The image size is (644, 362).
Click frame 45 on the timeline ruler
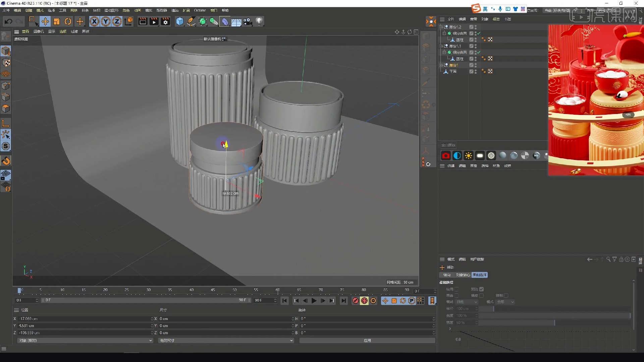pyautogui.click(x=213, y=290)
